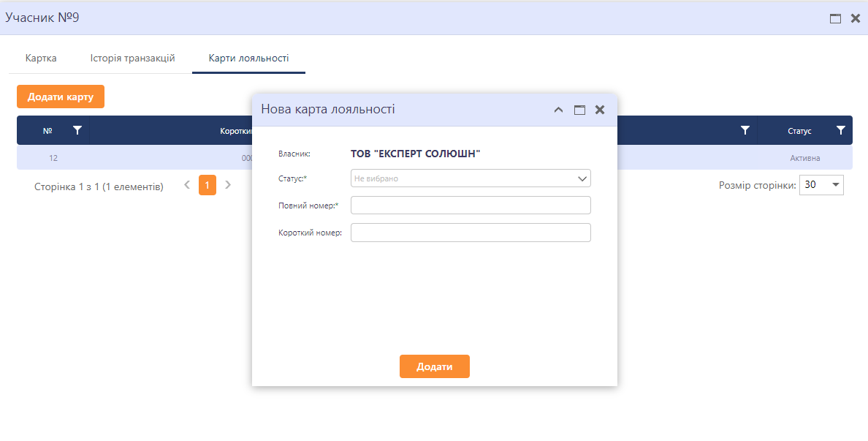Click filter icon in Статус column header
Viewport: 868px width, 441px height.
point(841,130)
